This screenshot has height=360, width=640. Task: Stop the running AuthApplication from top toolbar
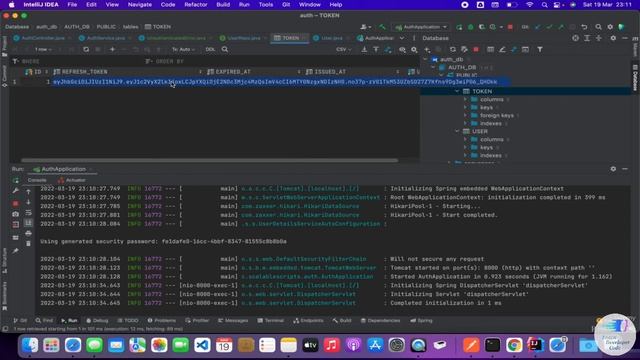coord(510,27)
